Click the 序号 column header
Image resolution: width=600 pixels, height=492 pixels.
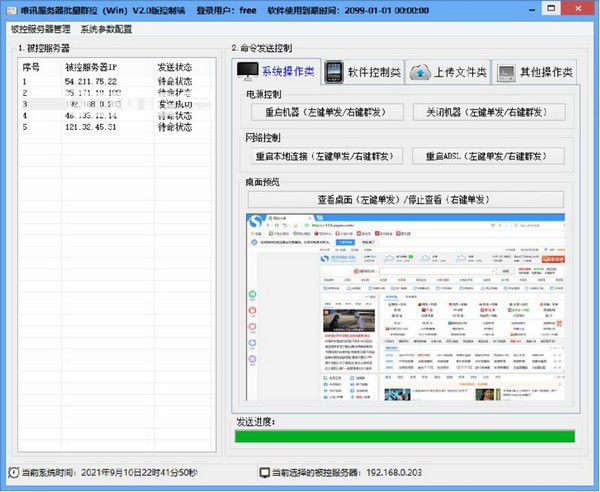pos(40,67)
